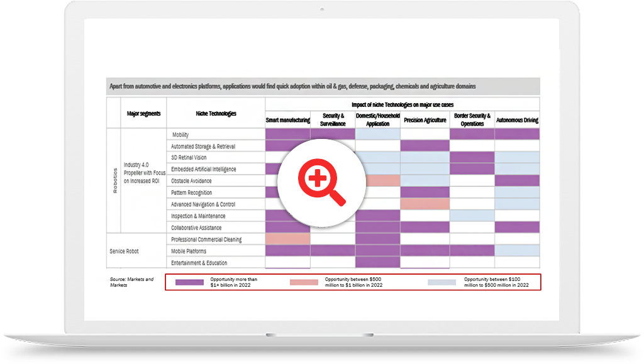The image size is (644, 364).
Task: Click the pink cell in Advanced Navigation row
Action: [425, 204]
